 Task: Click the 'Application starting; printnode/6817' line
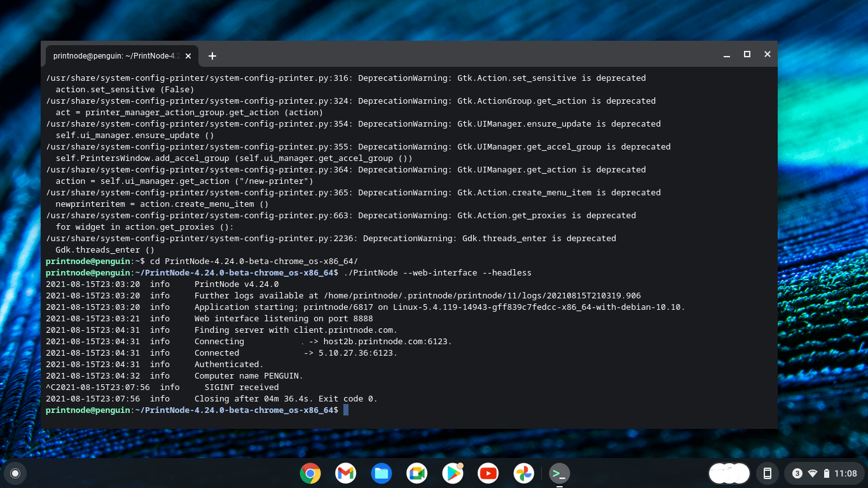pos(439,307)
